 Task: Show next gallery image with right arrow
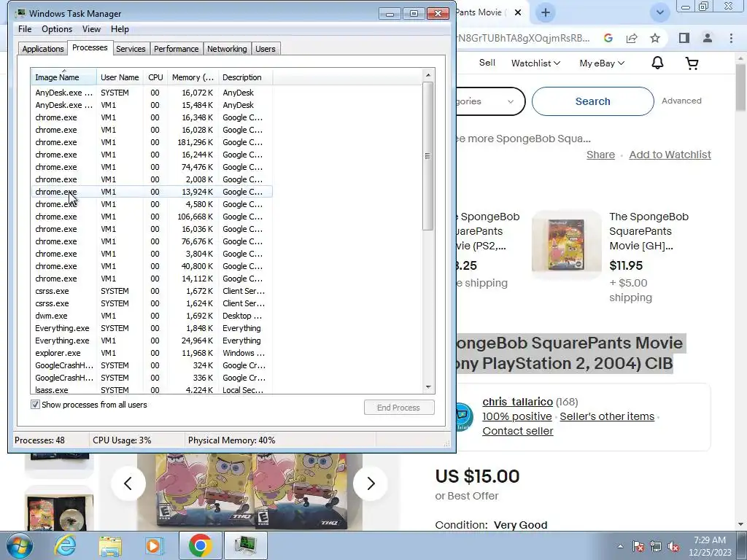click(x=370, y=483)
